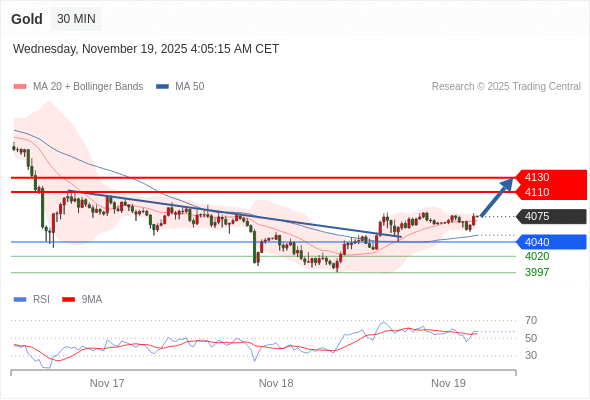
Task: Click the 4020 support level label
Action: pyautogui.click(x=537, y=257)
